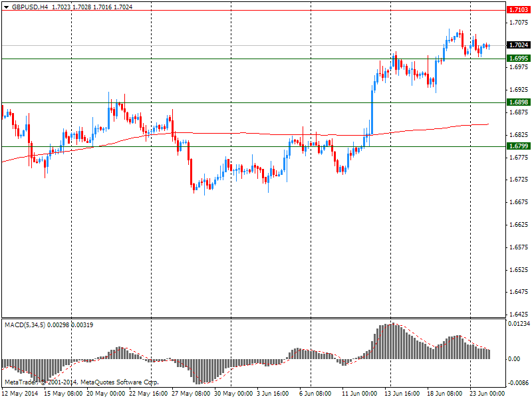The image size is (532, 399).
Task: Click the 1.6975 price scale value
Action: tap(519, 67)
